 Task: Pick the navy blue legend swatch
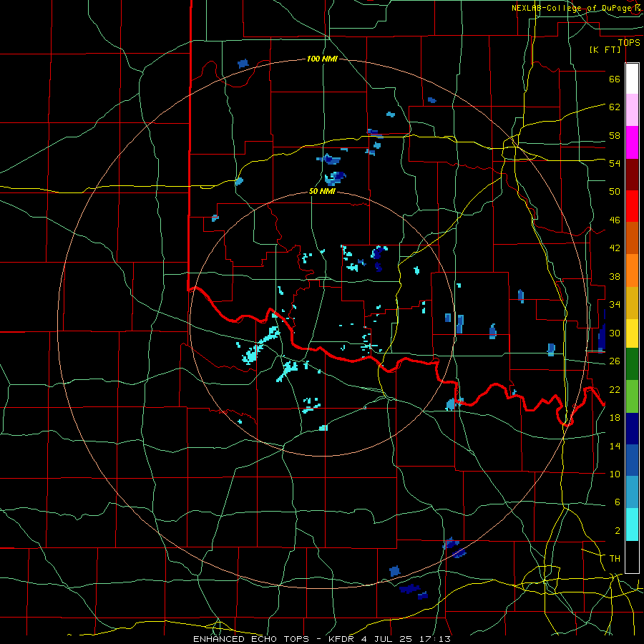click(632, 429)
